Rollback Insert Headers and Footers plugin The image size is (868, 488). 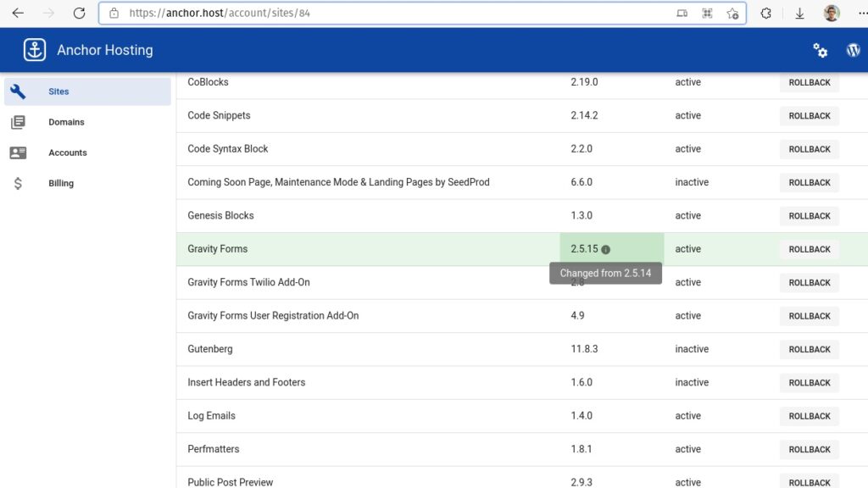(x=810, y=382)
